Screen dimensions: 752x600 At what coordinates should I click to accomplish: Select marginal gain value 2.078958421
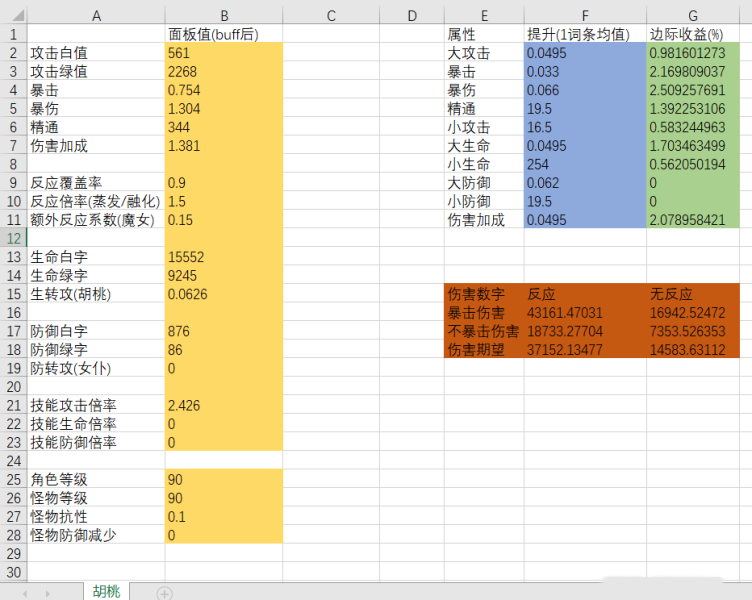click(x=693, y=220)
